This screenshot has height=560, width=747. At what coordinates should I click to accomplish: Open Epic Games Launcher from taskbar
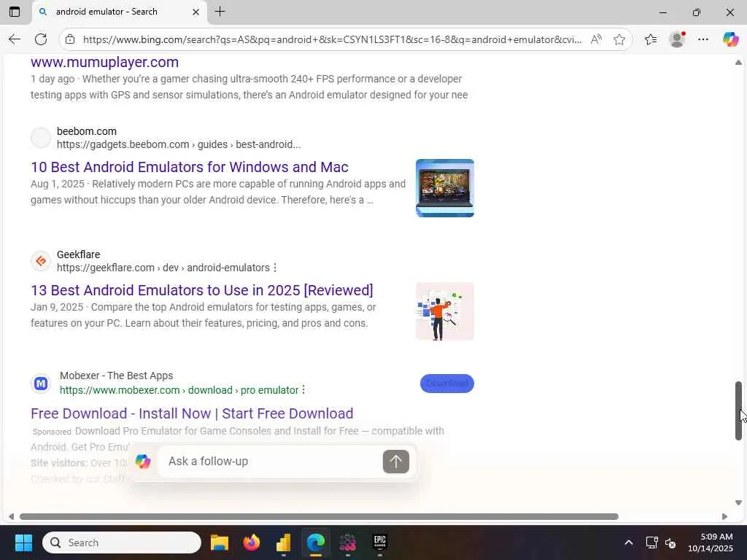coord(379,542)
